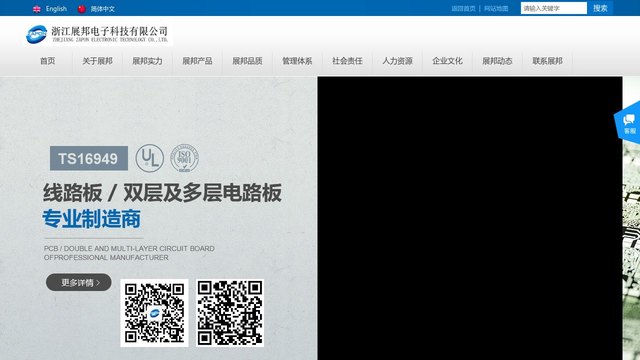Open the 关于展邦 menu item

click(97, 61)
